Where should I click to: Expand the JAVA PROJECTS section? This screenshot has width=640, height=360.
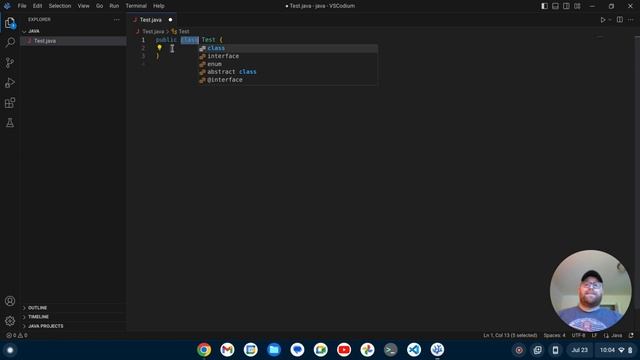[x=46, y=326]
